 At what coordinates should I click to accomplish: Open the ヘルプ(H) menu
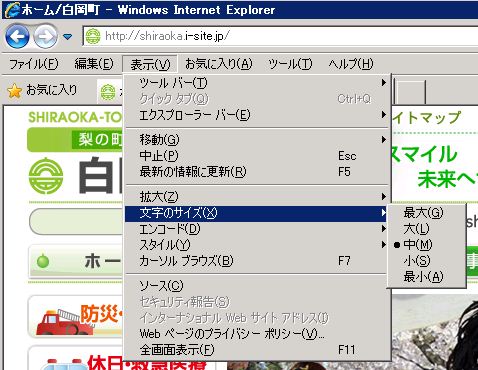(x=351, y=64)
